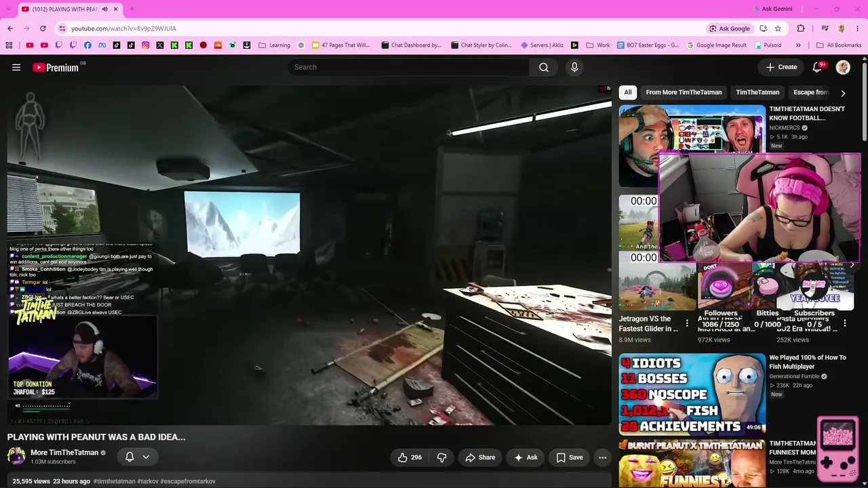Viewport: 868px width, 488px height.
Task: Open the Meta bookmark icon
Action: pos(102,45)
